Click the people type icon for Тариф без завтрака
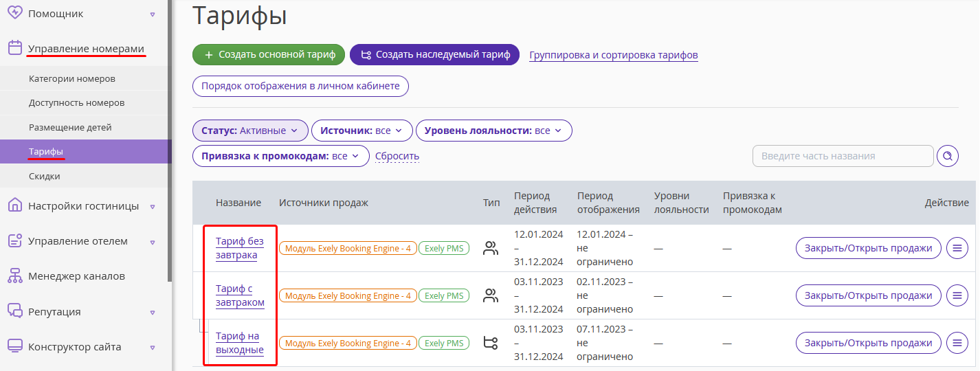The width and height of the screenshot is (980, 371). click(x=491, y=248)
